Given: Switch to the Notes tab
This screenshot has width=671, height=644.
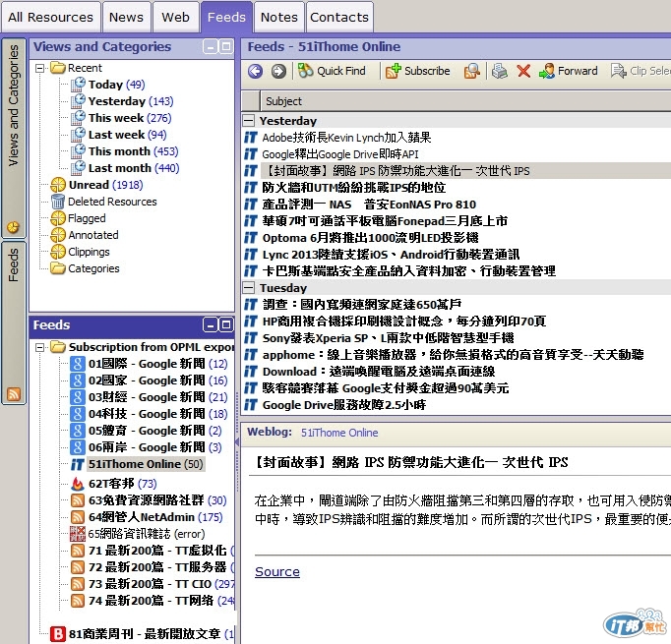Looking at the screenshot, I should [x=279, y=17].
